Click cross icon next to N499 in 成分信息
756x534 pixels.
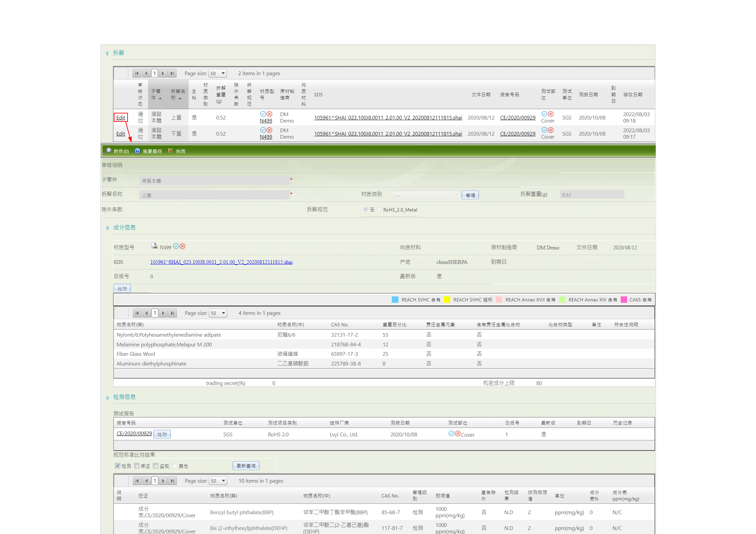(182, 246)
